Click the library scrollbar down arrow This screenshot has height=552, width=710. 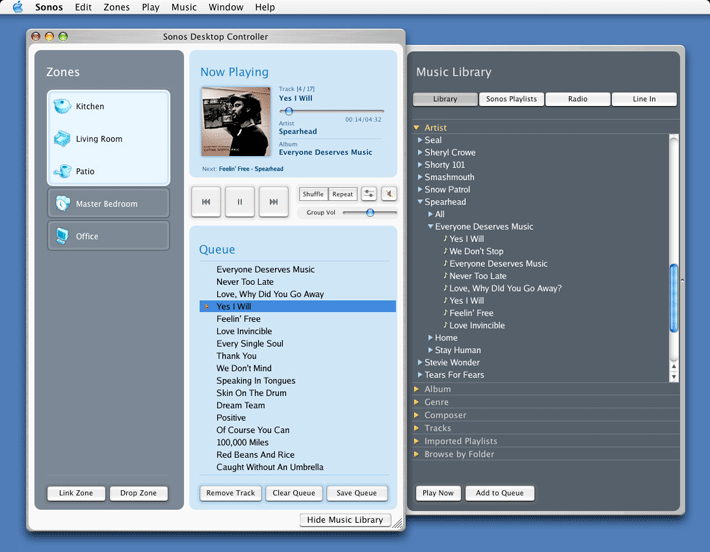(674, 377)
